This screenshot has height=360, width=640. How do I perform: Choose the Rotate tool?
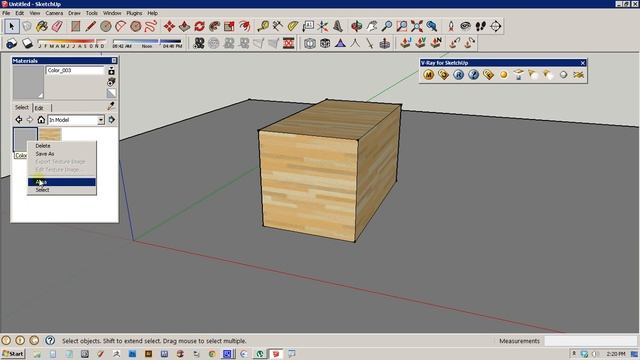(200, 27)
